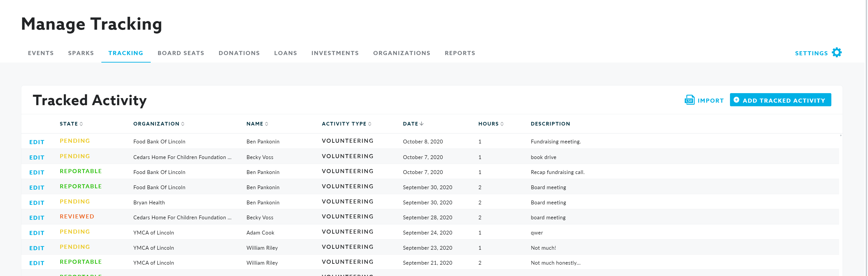The height and width of the screenshot is (276, 868).
Task: Edit the Reviewed Becky Voss entry
Action: 37,218
